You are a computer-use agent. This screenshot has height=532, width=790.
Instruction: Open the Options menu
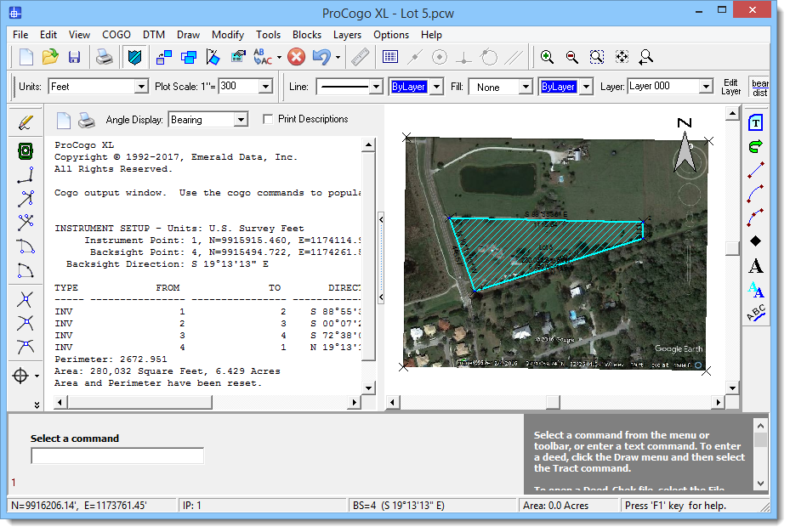tap(391, 35)
